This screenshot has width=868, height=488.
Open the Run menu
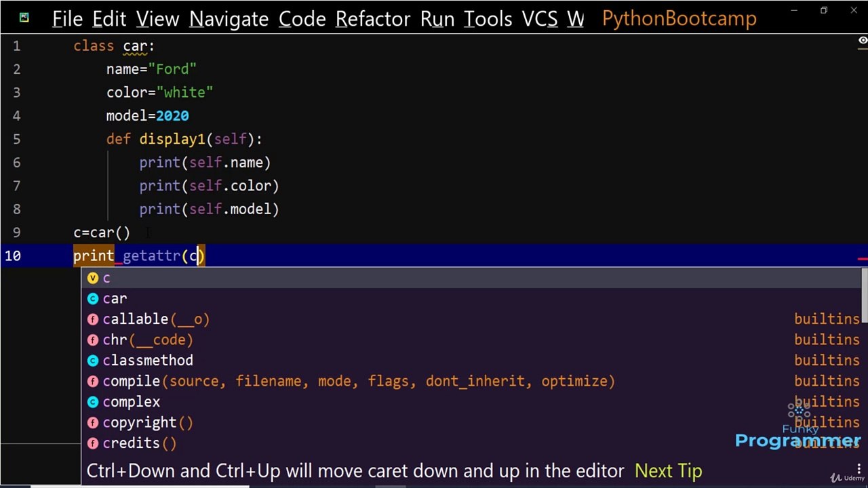click(x=437, y=18)
